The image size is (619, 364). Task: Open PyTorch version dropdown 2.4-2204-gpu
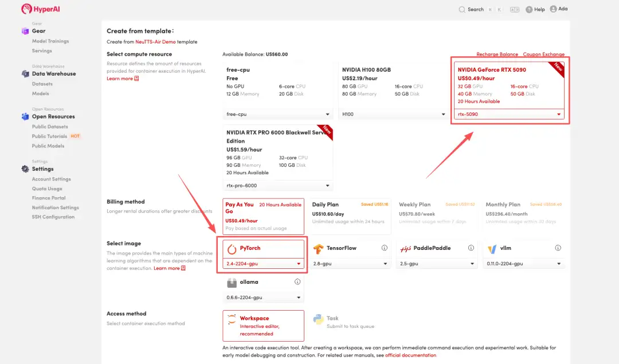pos(263,263)
